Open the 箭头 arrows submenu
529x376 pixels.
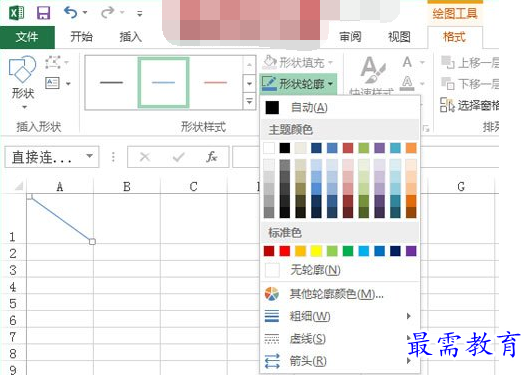[340, 361]
